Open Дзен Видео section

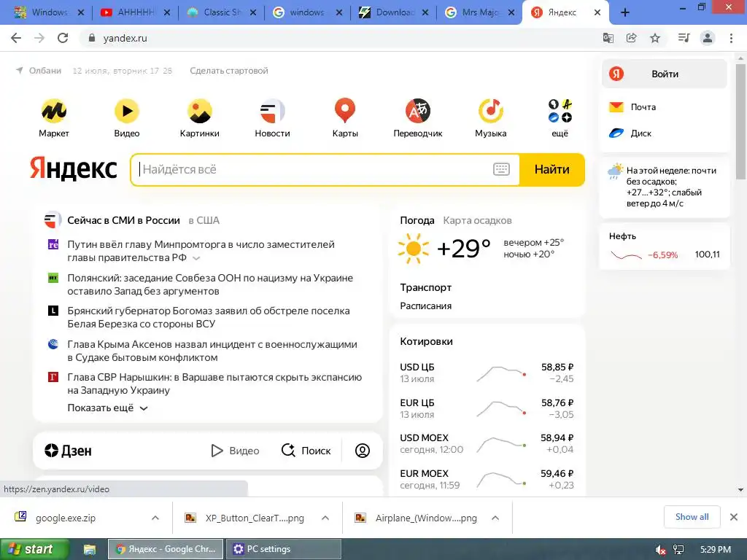pos(235,451)
